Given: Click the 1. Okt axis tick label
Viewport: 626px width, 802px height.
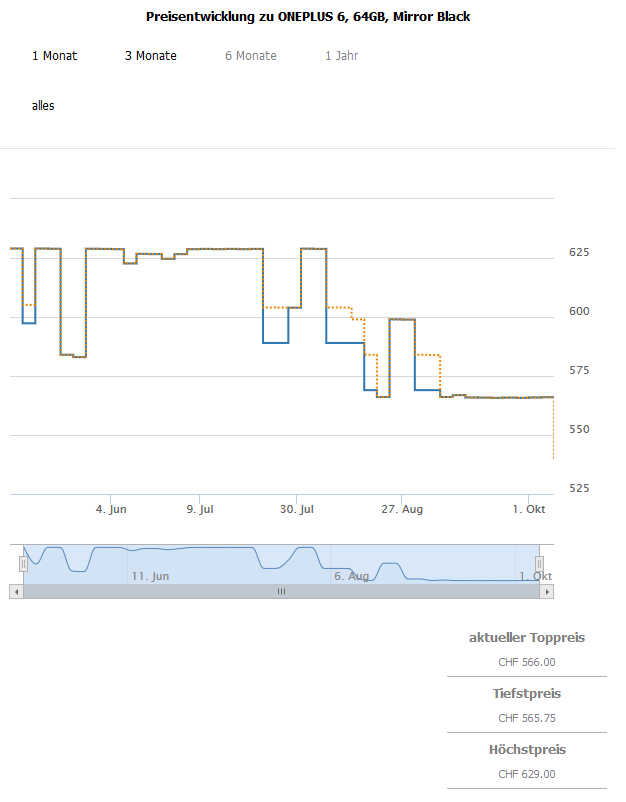Looking at the screenshot, I should pyautogui.click(x=529, y=509).
